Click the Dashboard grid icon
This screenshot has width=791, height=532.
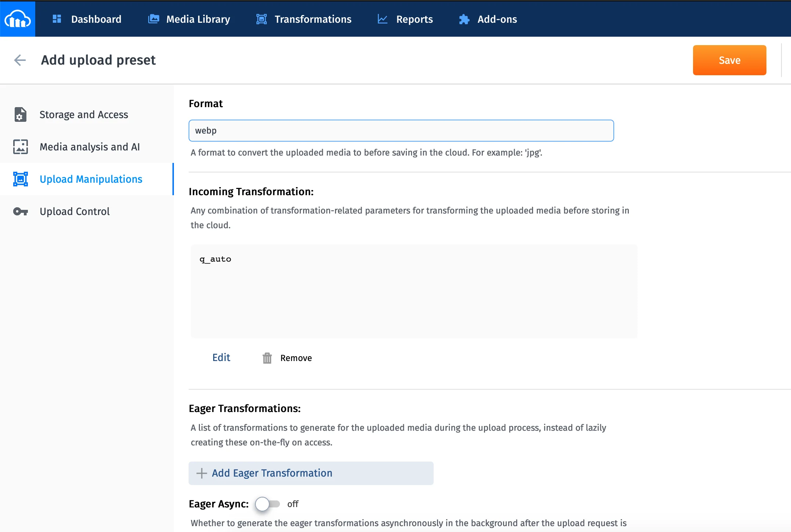coord(57,19)
